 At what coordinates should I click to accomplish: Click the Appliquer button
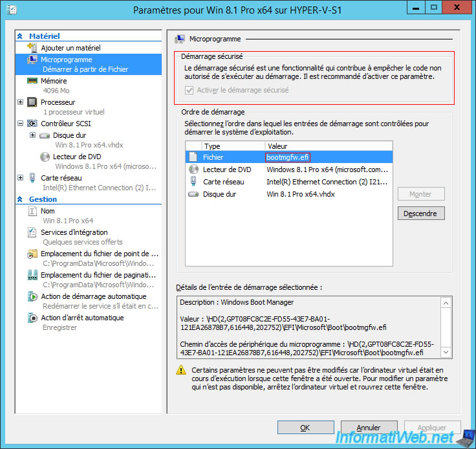(432, 428)
